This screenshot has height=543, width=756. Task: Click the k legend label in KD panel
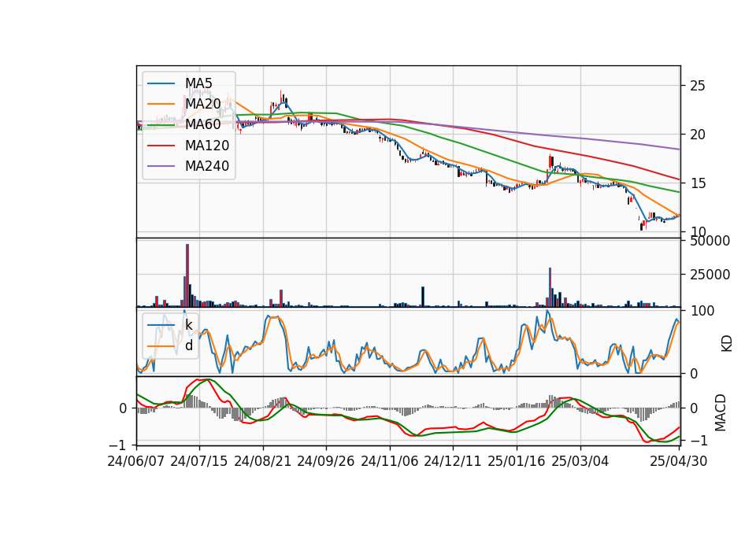[x=188, y=325]
